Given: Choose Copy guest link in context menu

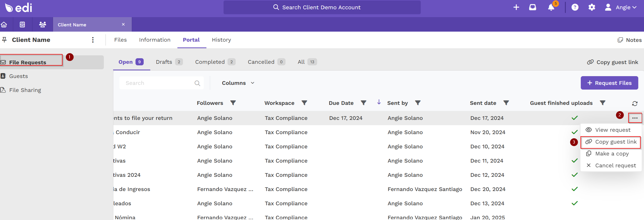Looking at the screenshot, I should [611, 142].
